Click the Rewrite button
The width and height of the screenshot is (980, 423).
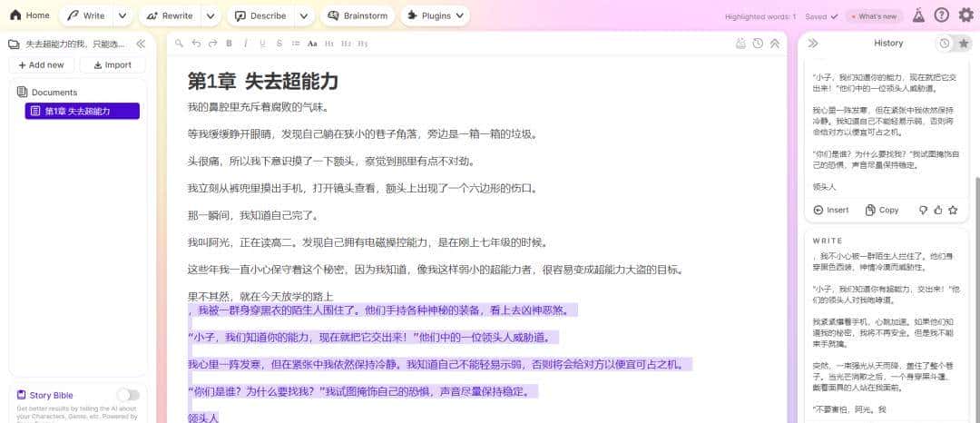(171, 15)
